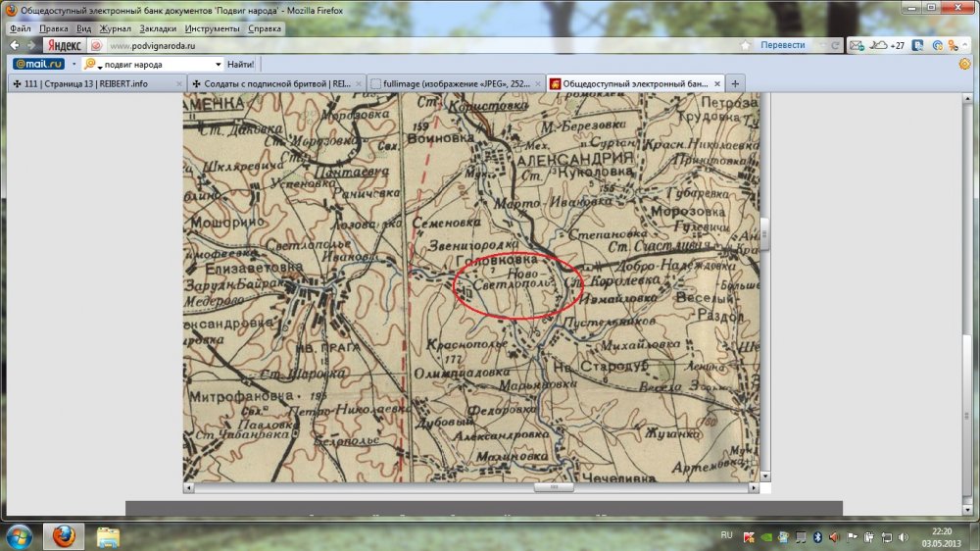980x551 pixels.
Task: Click the Mail.ru agent @ toolbar icon
Action: click(x=937, y=45)
